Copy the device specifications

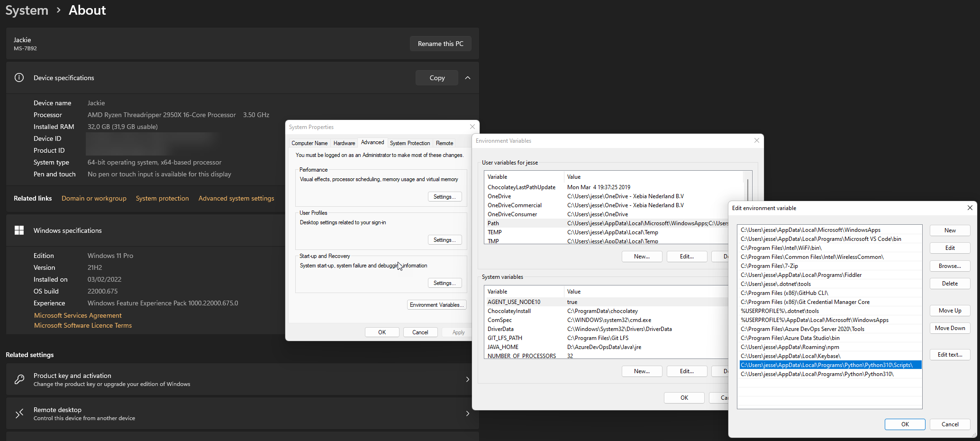[436, 77]
